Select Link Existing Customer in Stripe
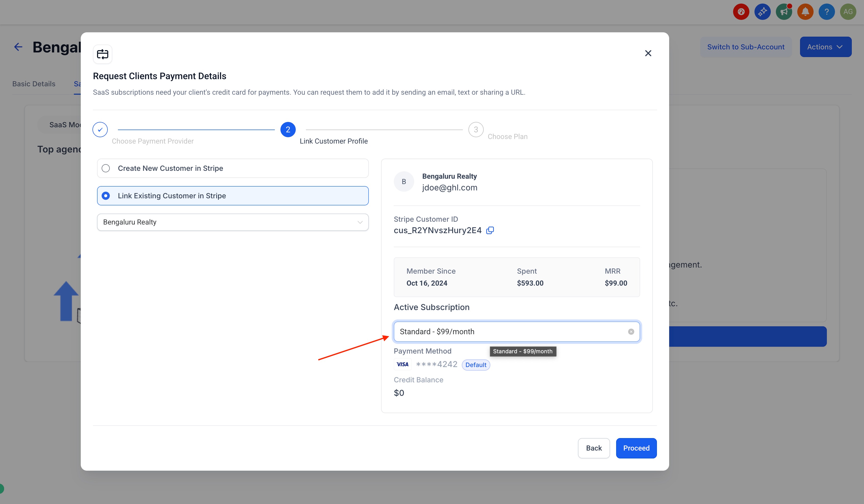This screenshot has width=864, height=504. (x=106, y=196)
